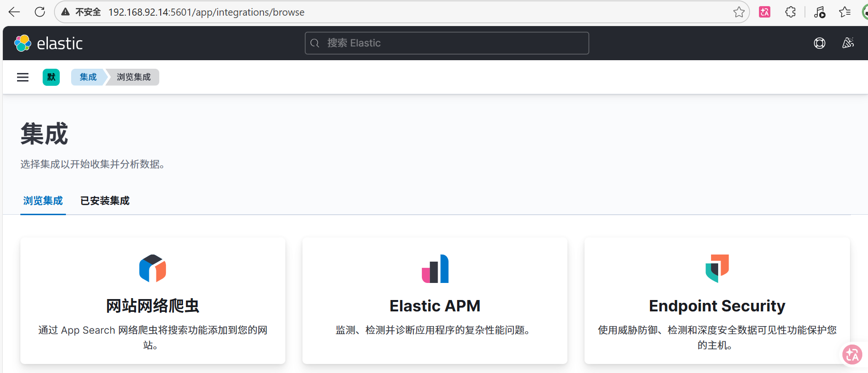Click the 搜索 Elastic search field

tap(447, 43)
